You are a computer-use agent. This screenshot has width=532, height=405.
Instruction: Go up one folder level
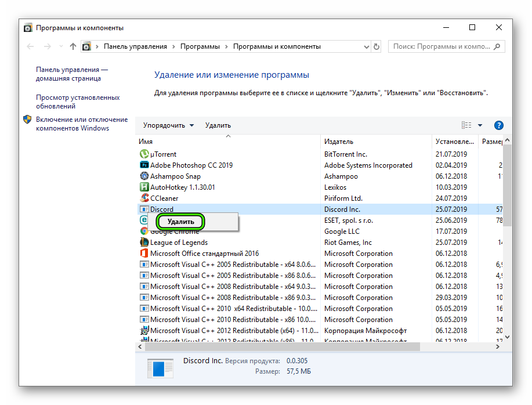click(73, 46)
